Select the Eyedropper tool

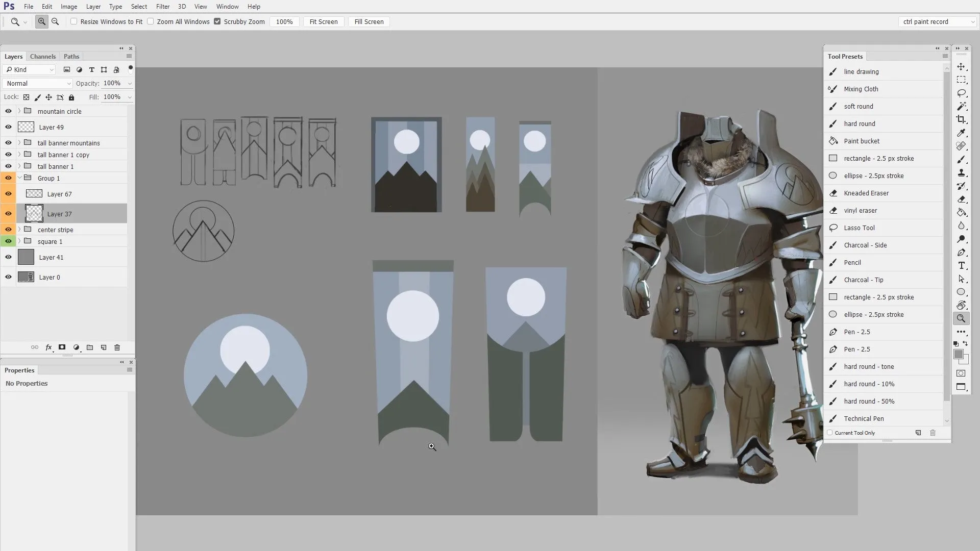click(961, 133)
